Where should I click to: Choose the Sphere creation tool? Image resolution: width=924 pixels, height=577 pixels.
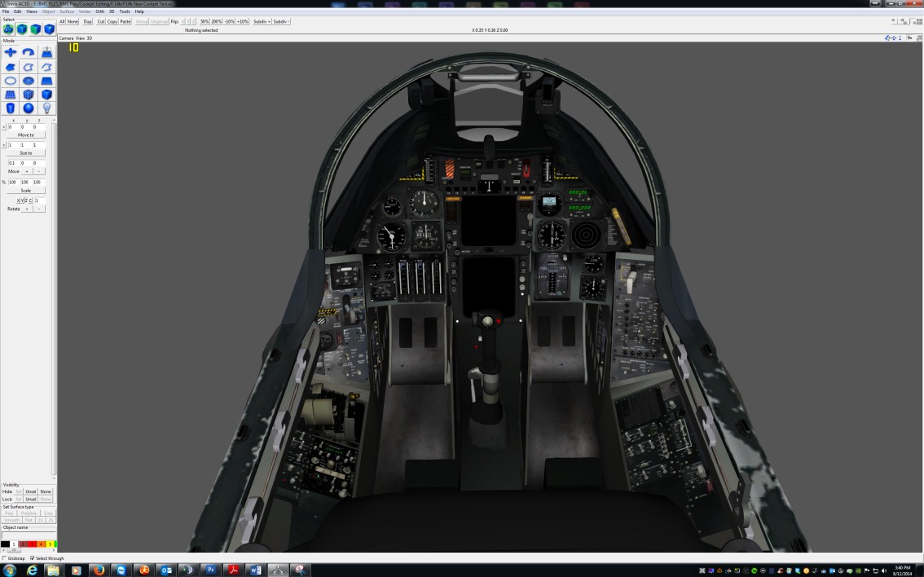click(x=29, y=108)
